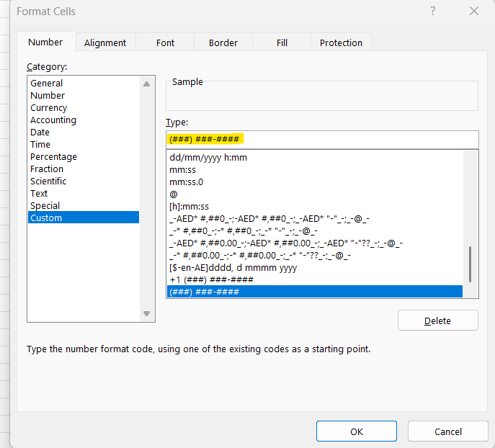
Task: Pick the Fraction category
Action: click(x=84, y=169)
